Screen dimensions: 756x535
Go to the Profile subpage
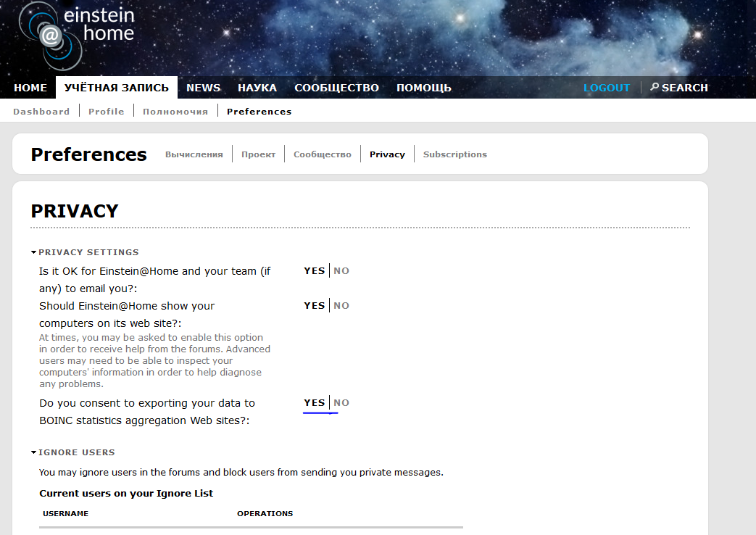(106, 112)
